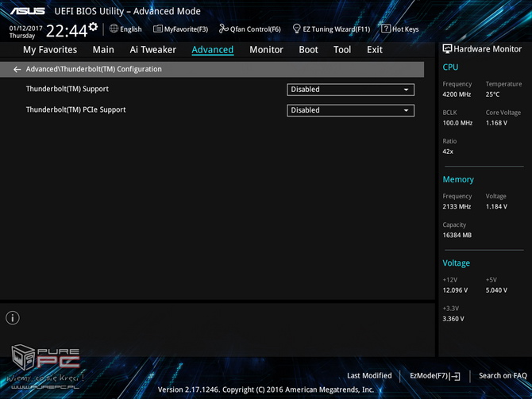Open the Thunderbolt(TM) PCIe Support dropdown
Image resolution: width=532 pixels, height=399 pixels.
350,110
